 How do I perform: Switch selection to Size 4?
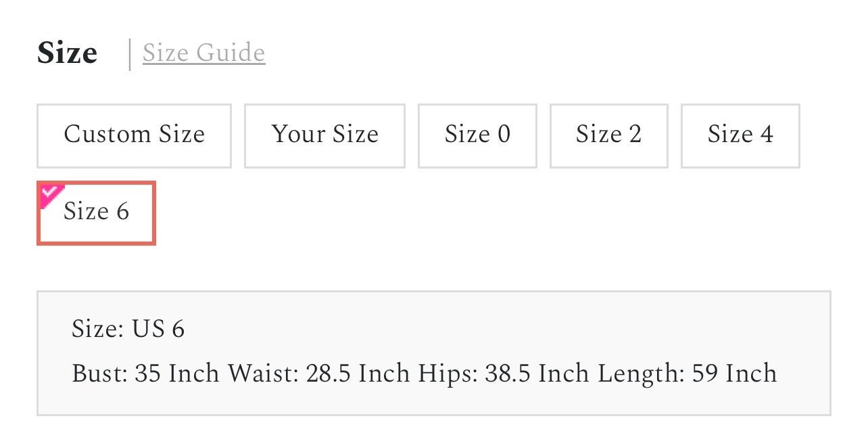coord(740,135)
